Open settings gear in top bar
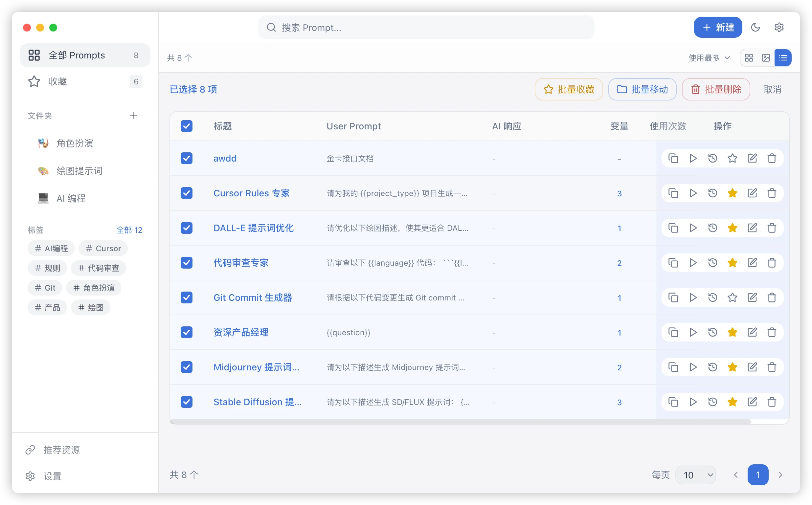 point(779,27)
